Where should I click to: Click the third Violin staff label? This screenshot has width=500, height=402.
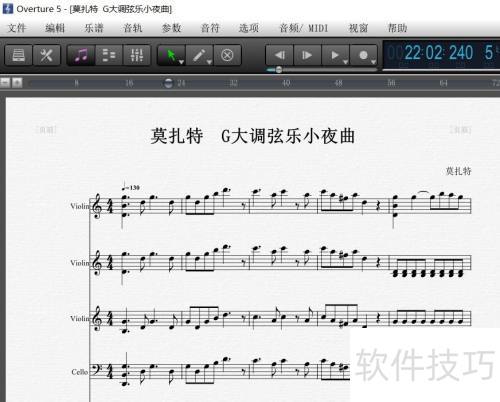80,319
